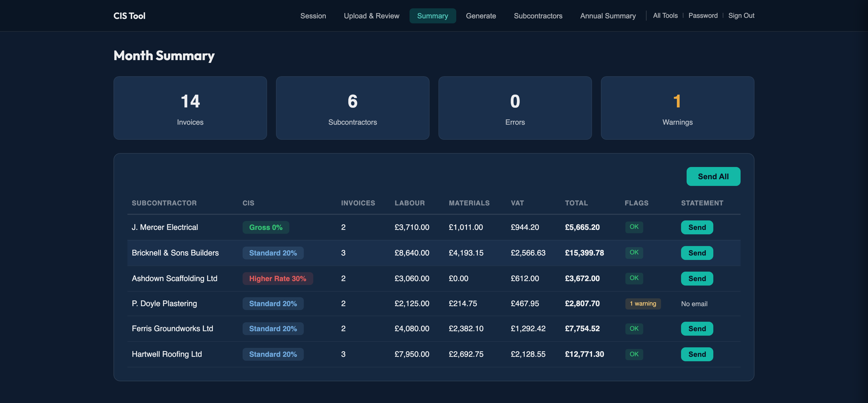Open Annual Summary tab
The width and height of the screenshot is (868, 403).
(x=608, y=16)
